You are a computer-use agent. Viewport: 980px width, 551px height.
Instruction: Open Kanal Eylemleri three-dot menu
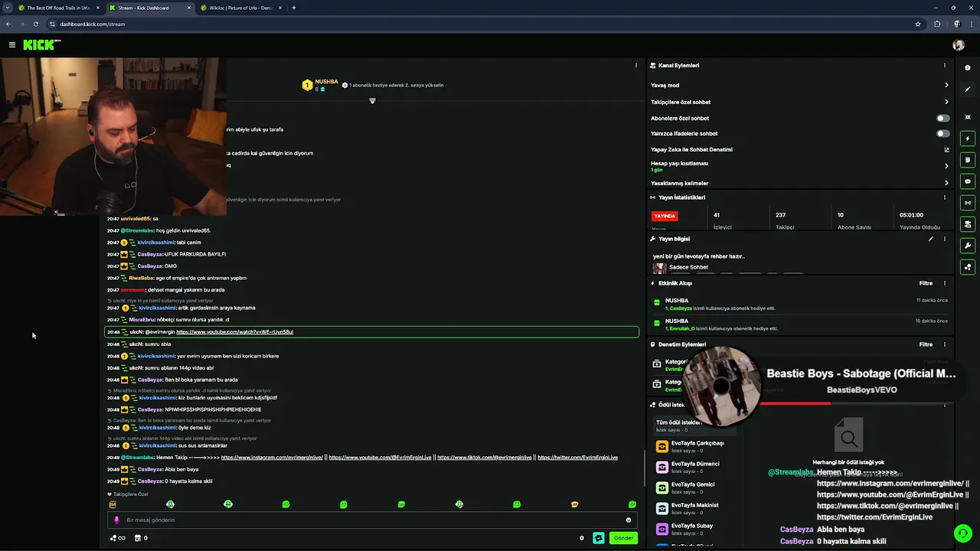coord(945,66)
